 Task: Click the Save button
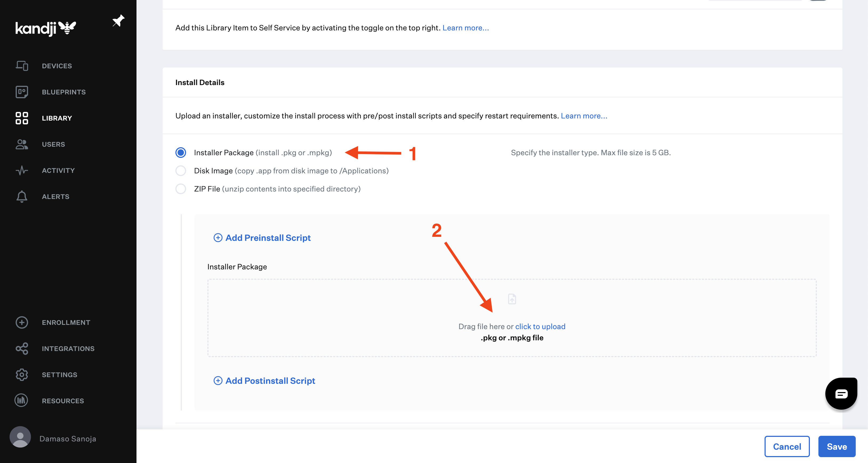click(837, 446)
